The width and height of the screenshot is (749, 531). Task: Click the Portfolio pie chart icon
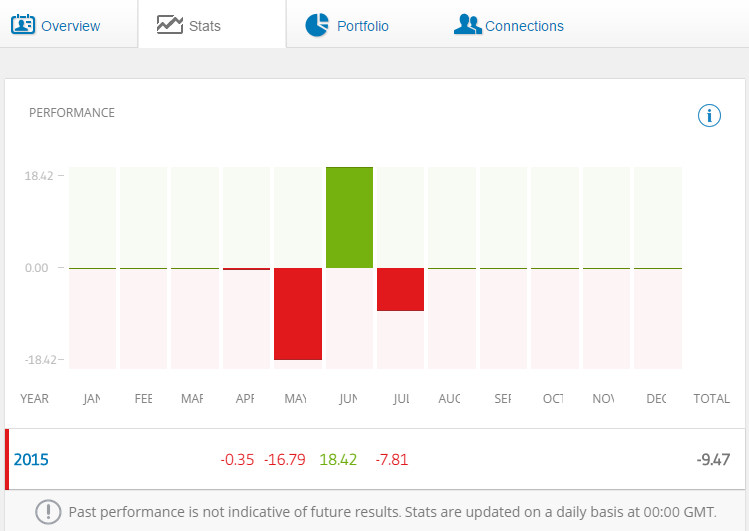tap(317, 25)
